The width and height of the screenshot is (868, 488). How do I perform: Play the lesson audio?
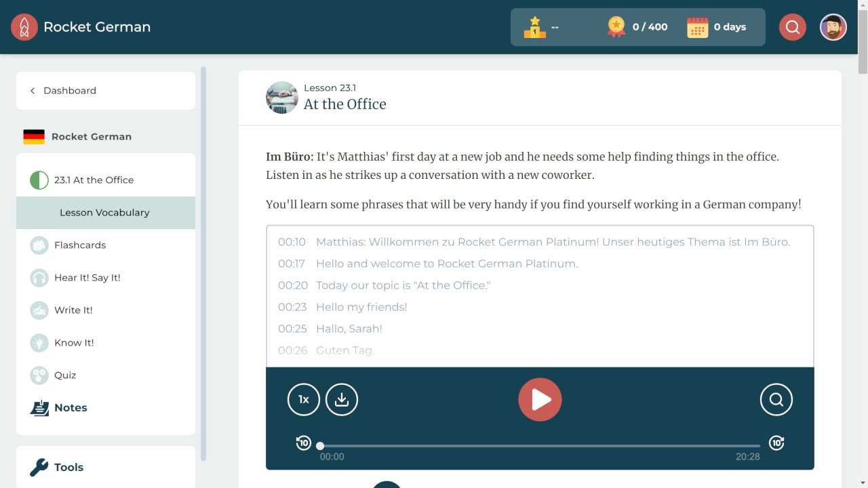pyautogui.click(x=540, y=399)
